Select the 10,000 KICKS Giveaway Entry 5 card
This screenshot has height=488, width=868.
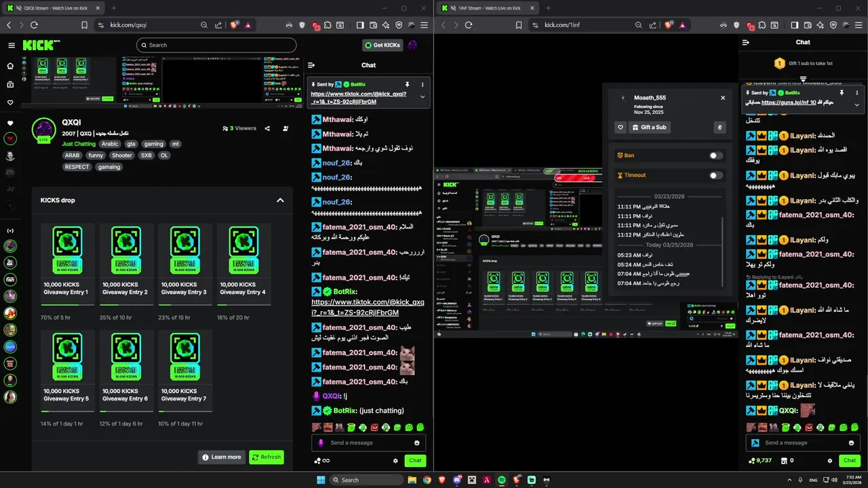[x=68, y=371]
